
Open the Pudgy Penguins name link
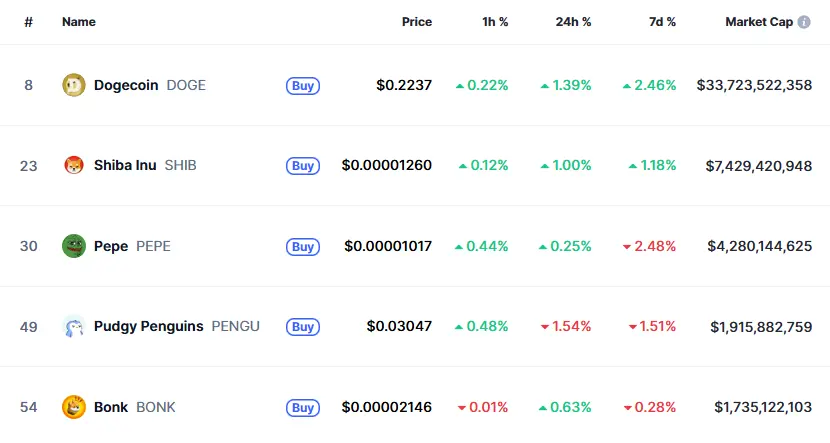149,326
